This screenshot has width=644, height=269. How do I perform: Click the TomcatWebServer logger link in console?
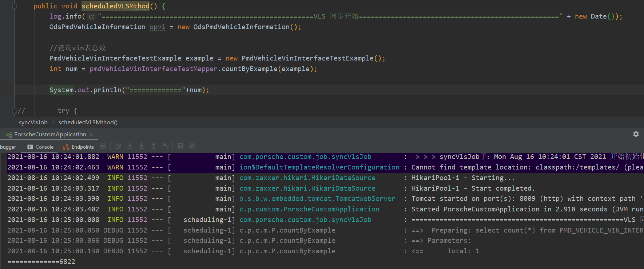(x=317, y=199)
